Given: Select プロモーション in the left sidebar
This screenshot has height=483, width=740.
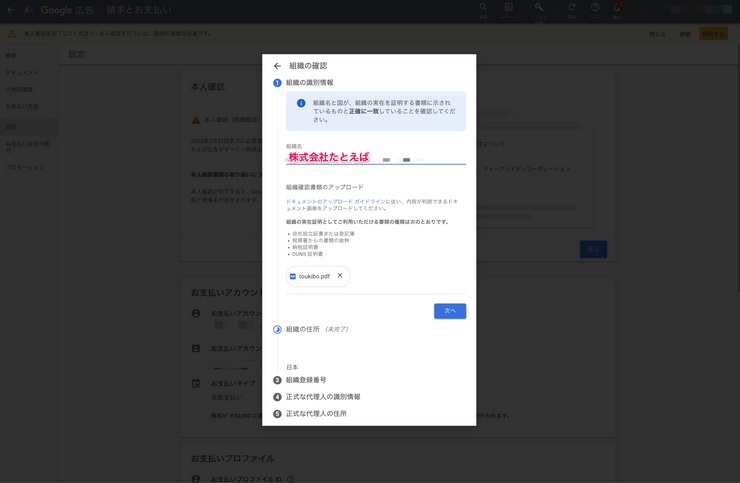Looking at the screenshot, I should coord(25,167).
